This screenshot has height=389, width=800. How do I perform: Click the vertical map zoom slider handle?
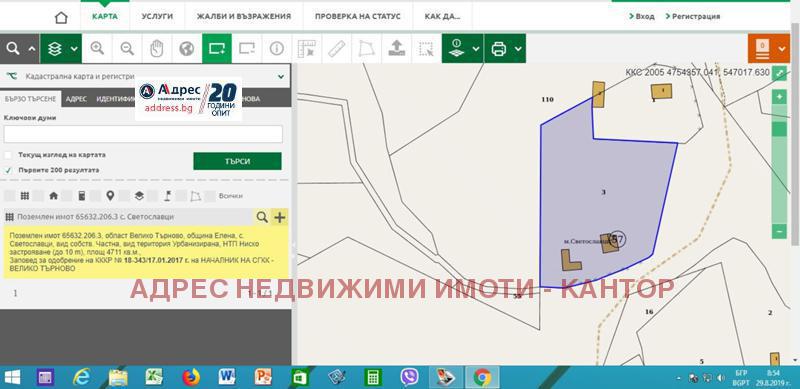(779, 129)
